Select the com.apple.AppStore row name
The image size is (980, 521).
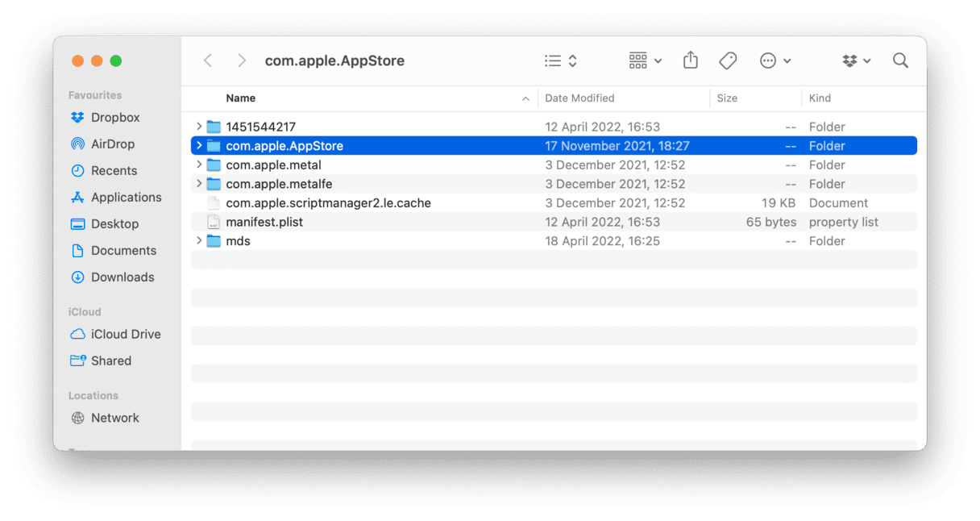pyautogui.click(x=284, y=146)
